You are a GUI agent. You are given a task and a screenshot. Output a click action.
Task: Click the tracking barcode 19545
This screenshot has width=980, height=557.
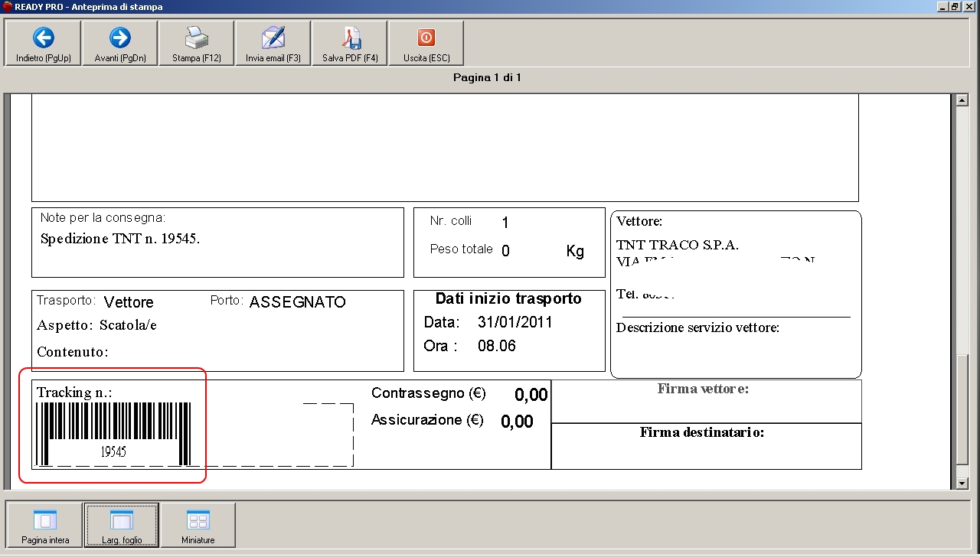point(113,433)
